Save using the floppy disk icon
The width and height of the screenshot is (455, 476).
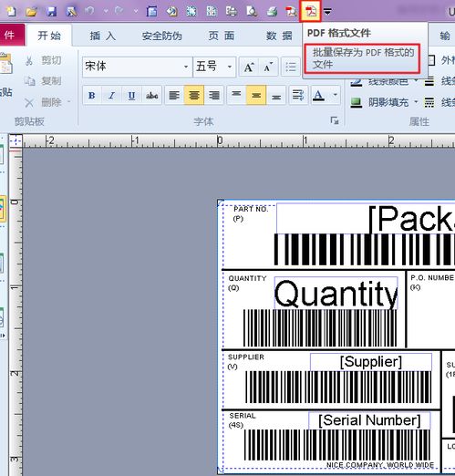(51, 12)
